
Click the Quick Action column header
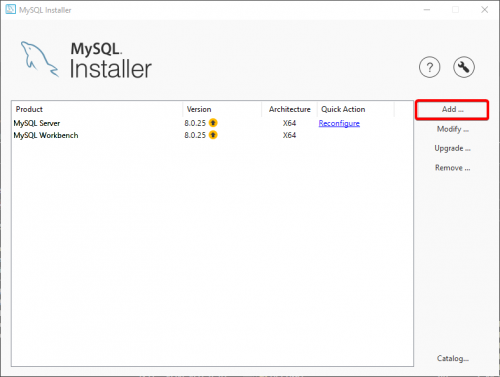click(356, 109)
